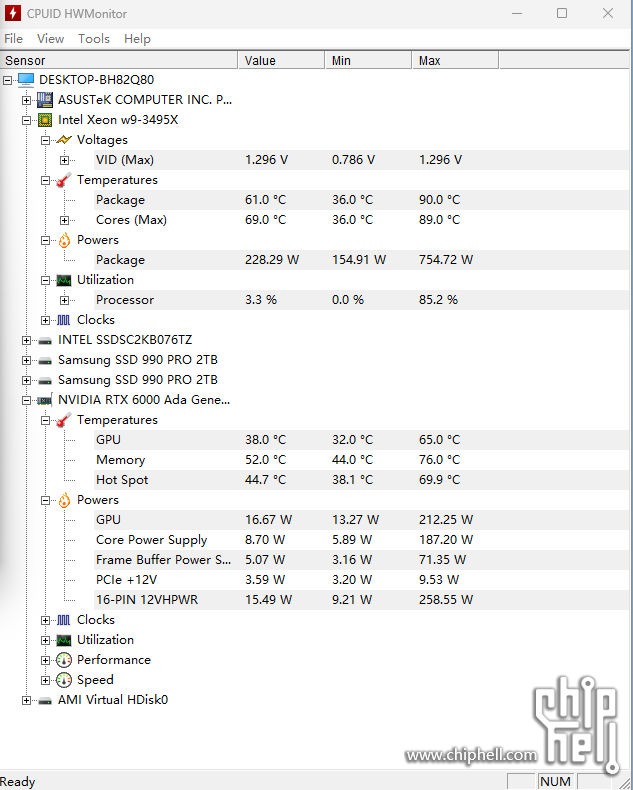Click the Sensor column header
Viewport: 633px width, 790px height.
119,60
